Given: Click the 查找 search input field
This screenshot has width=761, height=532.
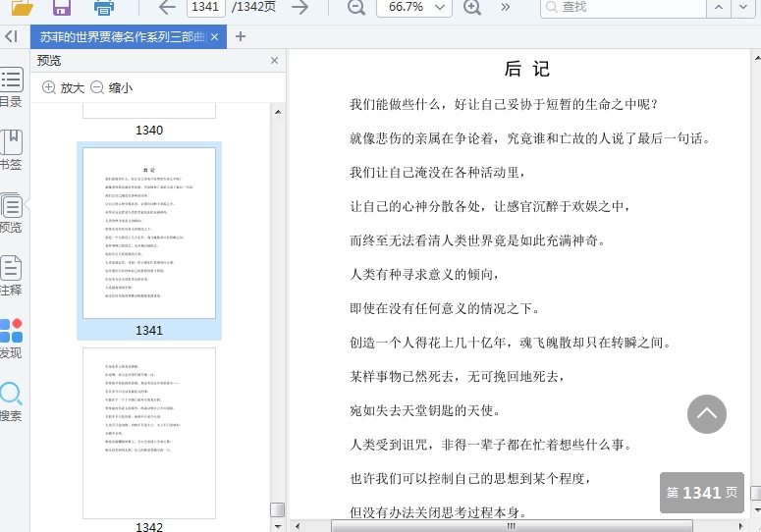Looking at the screenshot, I should coord(624,7).
